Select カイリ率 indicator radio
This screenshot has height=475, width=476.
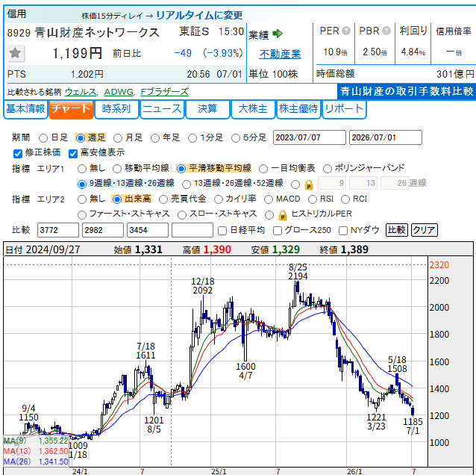point(219,199)
